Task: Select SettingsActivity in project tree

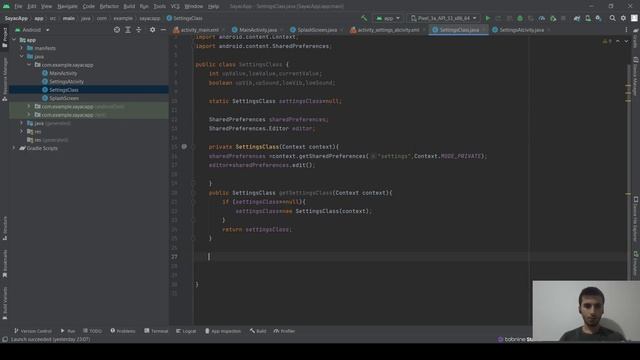Action: pyautogui.click(x=66, y=82)
